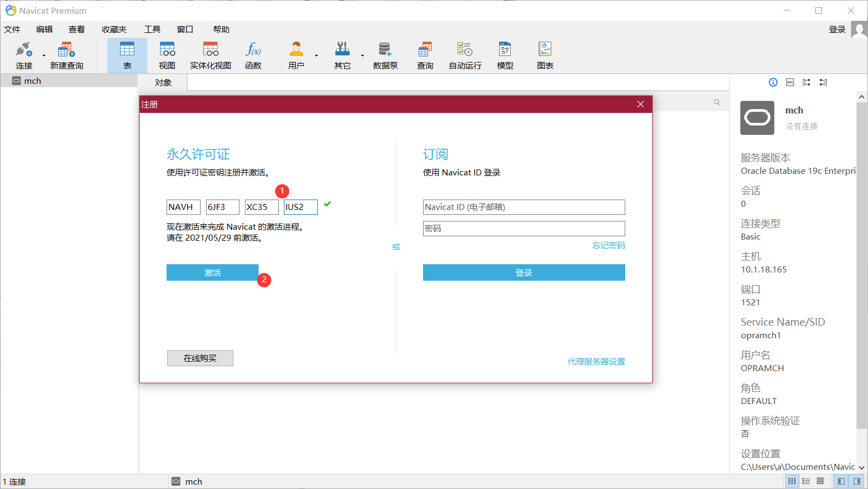Click the license key field 6JF3
The width and height of the screenshot is (868, 489).
click(x=222, y=207)
